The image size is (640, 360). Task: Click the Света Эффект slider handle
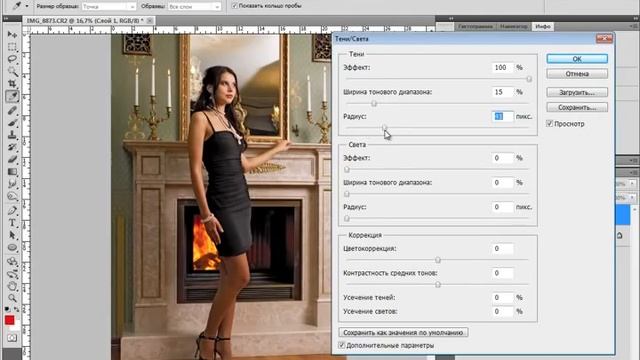tap(347, 169)
